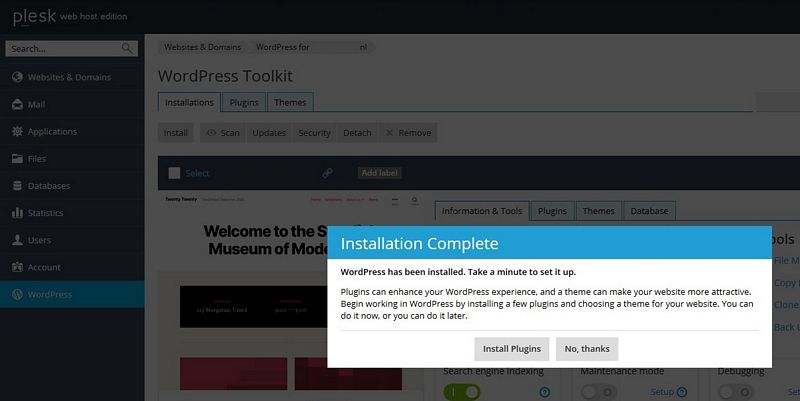This screenshot has height=401, width=800.
Task: Switch to the top Themes tab
Action: click(290, 102)
